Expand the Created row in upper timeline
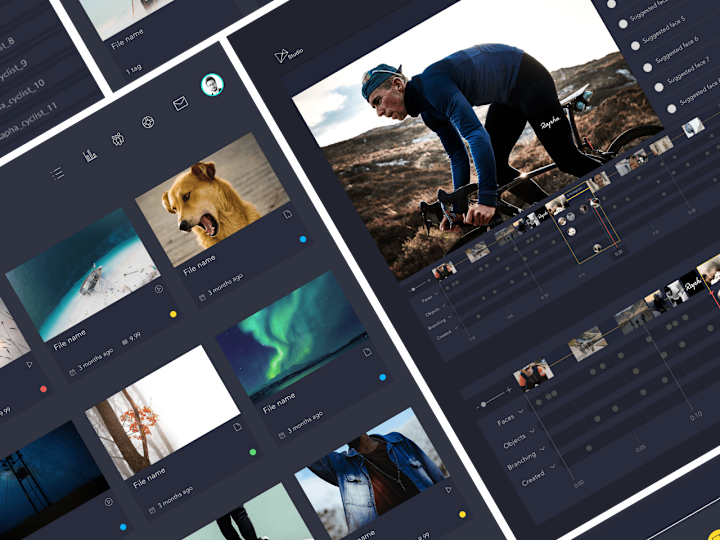720x540 pixels. (x=456, y=327)
